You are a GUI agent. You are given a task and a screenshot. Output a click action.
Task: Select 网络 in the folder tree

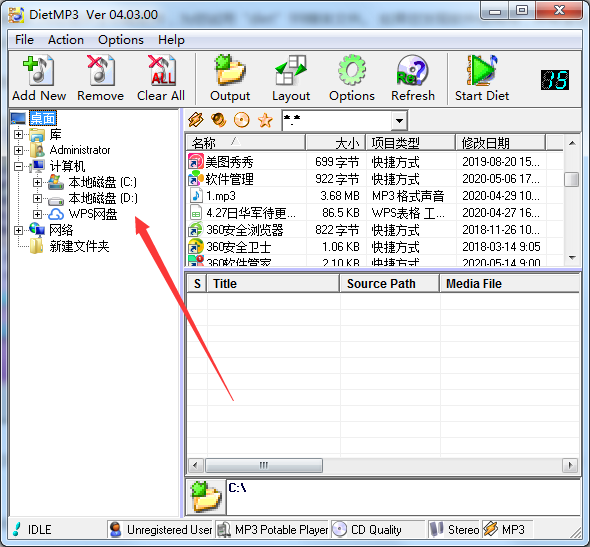click(x=61, y=230)
